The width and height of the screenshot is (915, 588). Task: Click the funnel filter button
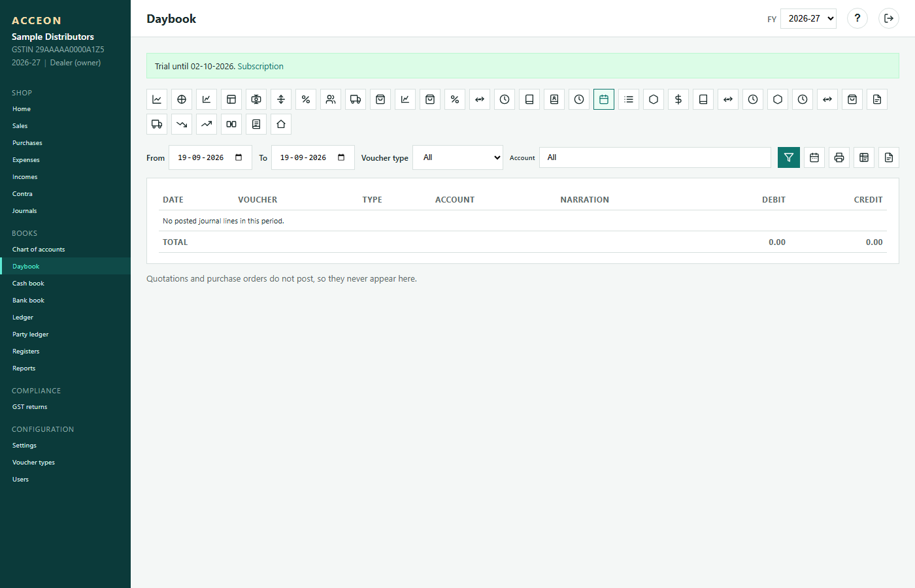tap(789, 157)
